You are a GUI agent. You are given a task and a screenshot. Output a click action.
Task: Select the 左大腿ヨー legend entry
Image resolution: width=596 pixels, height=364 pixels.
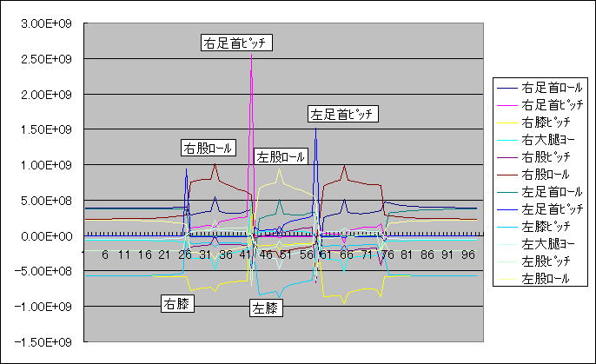535,244
